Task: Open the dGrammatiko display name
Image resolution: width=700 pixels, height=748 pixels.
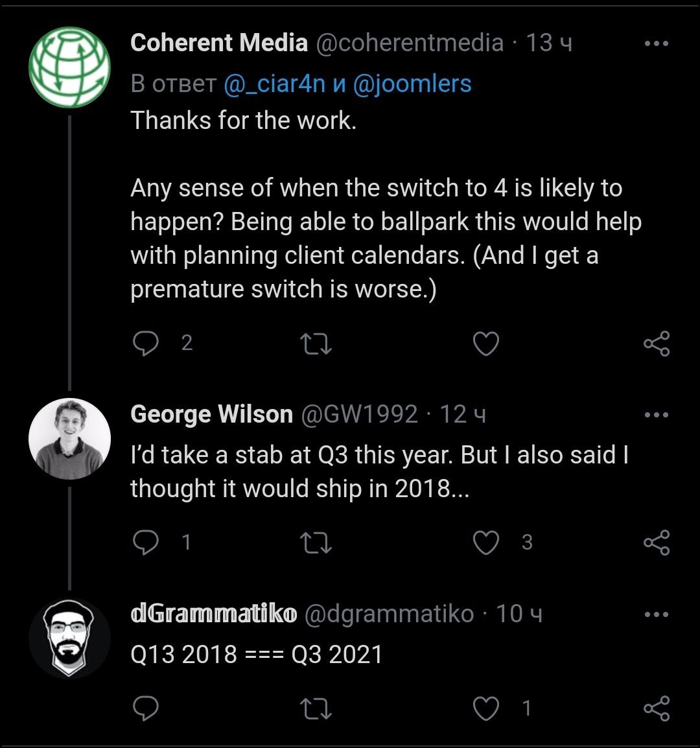Action: [x=213, y=614]
